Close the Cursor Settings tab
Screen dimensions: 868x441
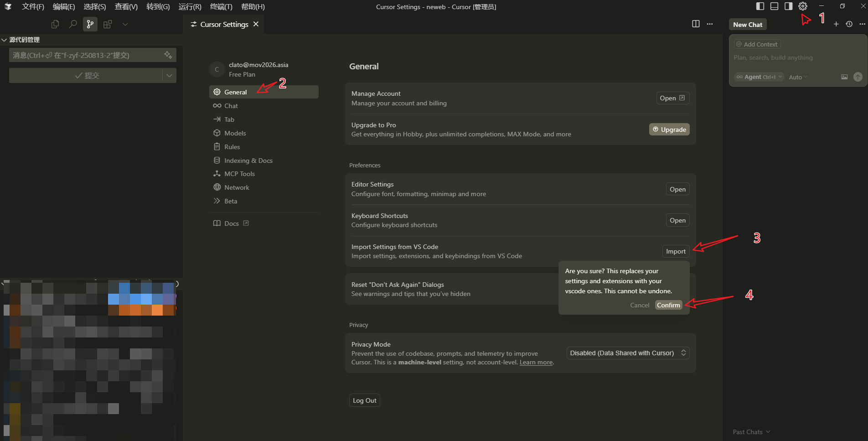coord(256,24)
